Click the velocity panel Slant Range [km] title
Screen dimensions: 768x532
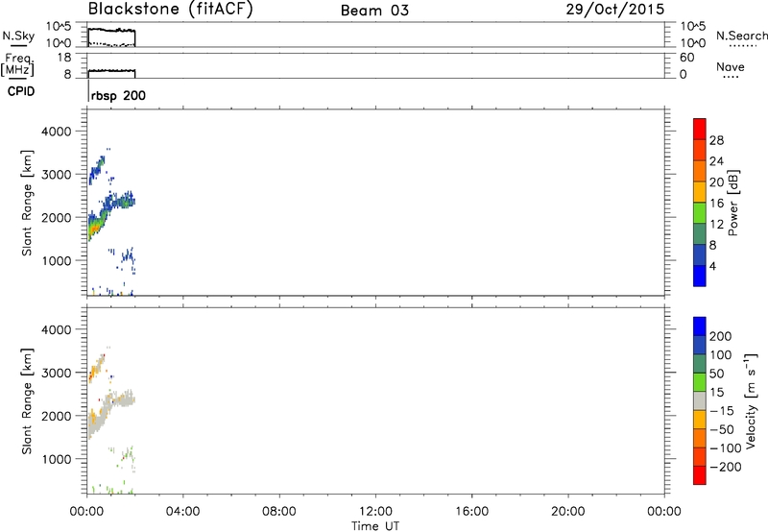point(26,400)
